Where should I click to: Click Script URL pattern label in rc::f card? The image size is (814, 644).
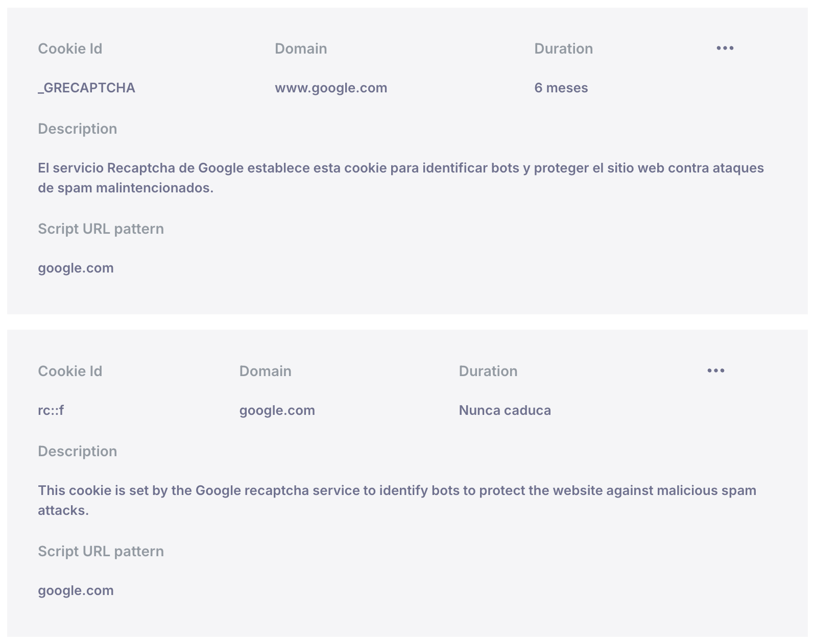[101, 551]
